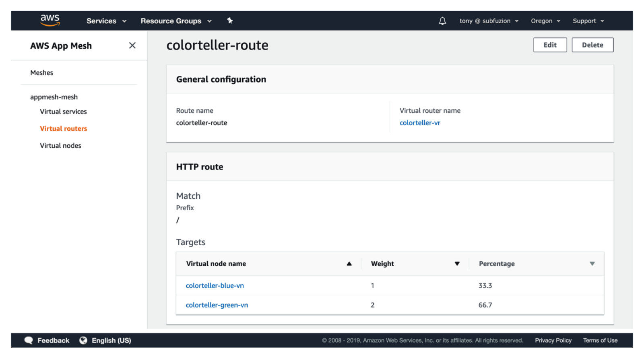Click the Targets section label

[x=190, y=242]
